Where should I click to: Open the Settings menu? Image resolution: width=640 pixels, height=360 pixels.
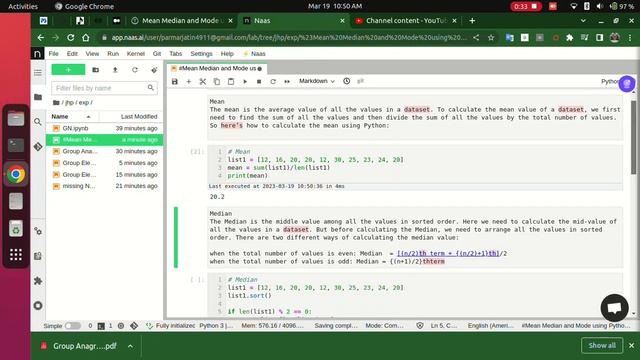pyautogui.click(x=202, y=53)
